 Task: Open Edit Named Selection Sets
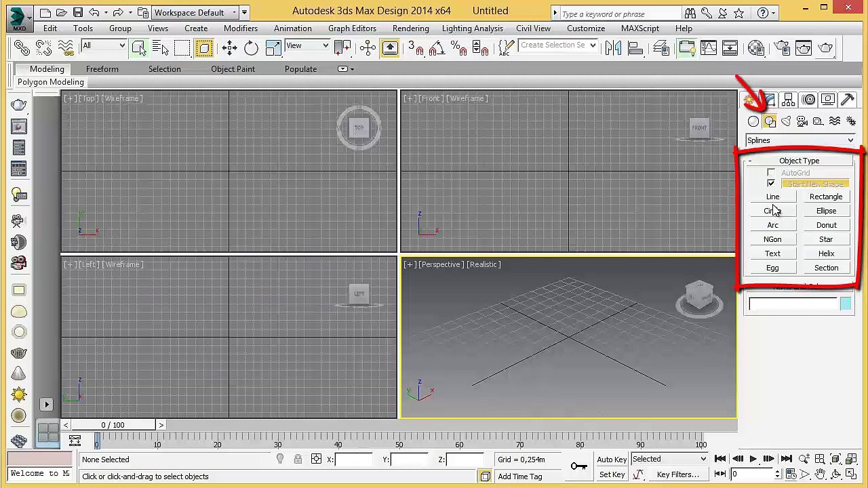tap(506, 47)
